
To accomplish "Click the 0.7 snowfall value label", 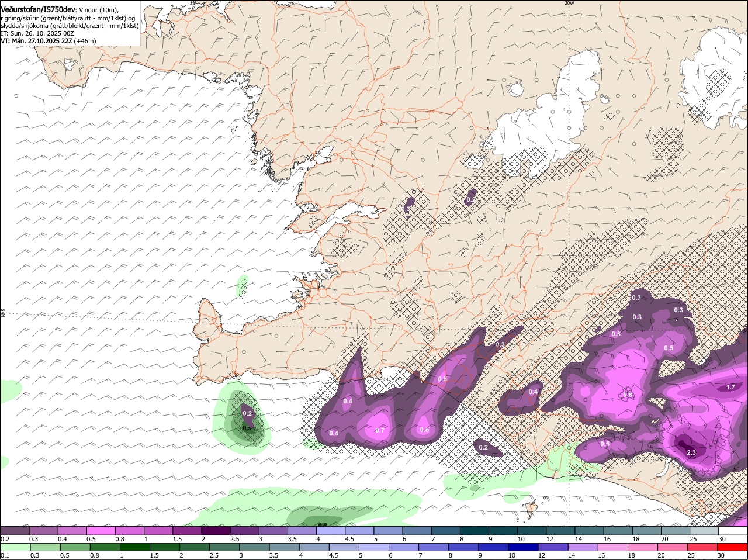I will point(380,430).
